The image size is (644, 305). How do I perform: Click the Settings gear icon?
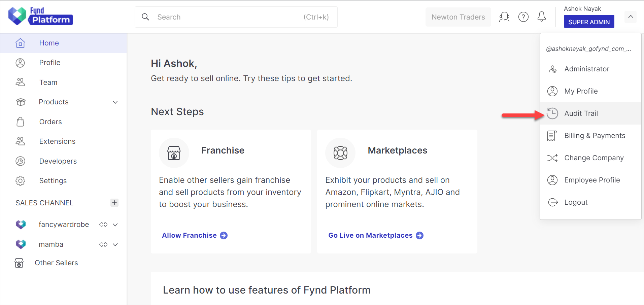point(20,181)
